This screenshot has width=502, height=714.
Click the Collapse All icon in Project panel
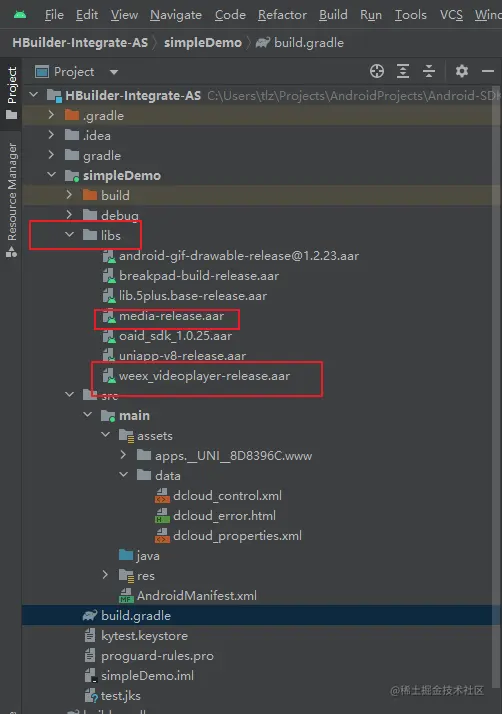tap(429, 71)
